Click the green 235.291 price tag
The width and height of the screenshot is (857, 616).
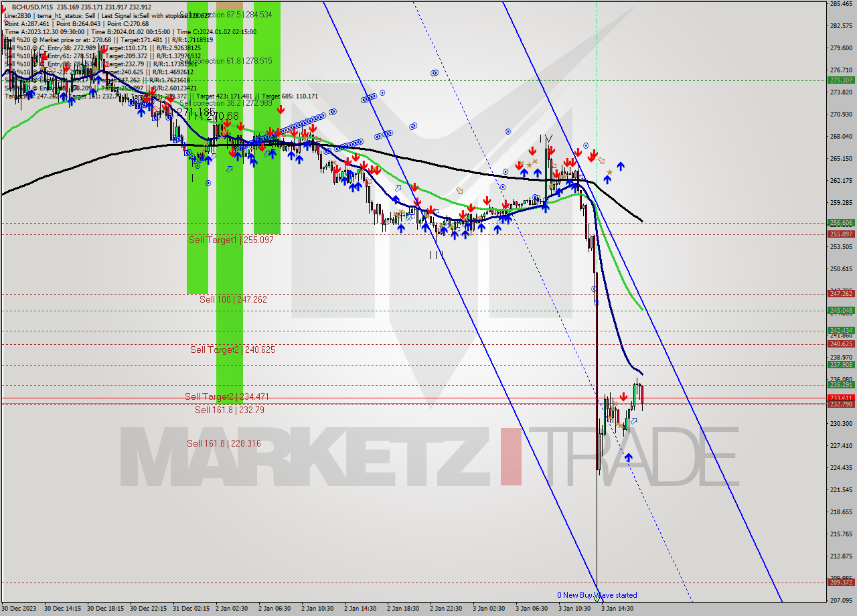(x=841, y=385)
